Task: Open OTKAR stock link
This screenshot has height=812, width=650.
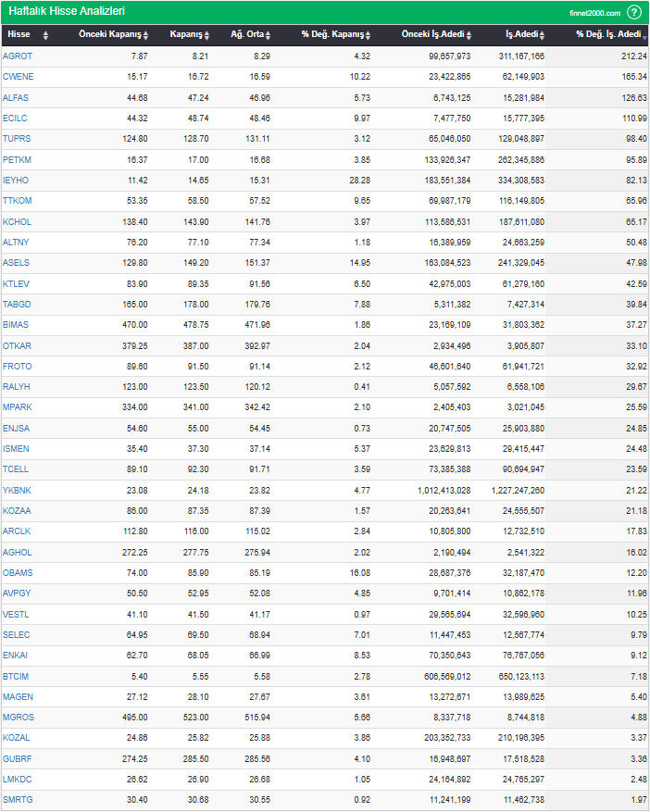Action: 17,346
